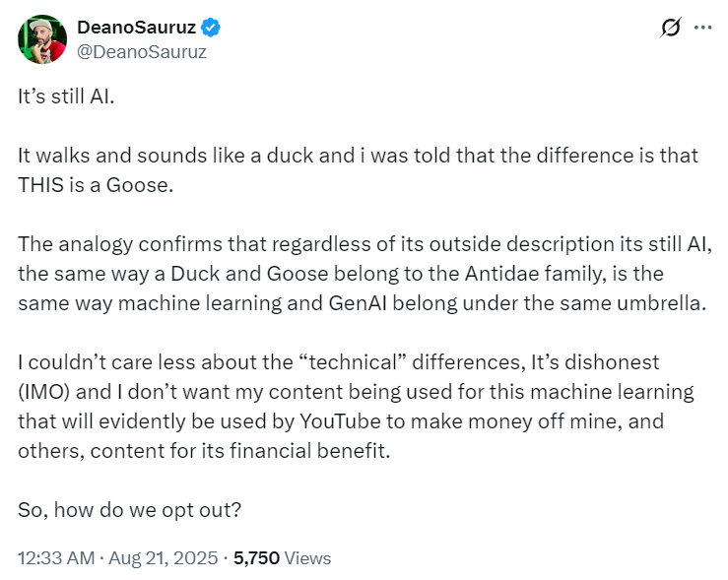728x580 pixels.
Task: Click the 12:33 AM timestamp
Action: point(56,557)
